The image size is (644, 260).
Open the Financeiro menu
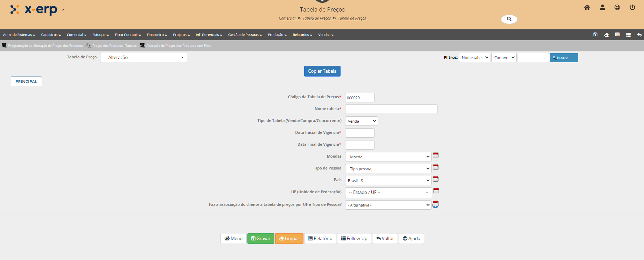156,35
